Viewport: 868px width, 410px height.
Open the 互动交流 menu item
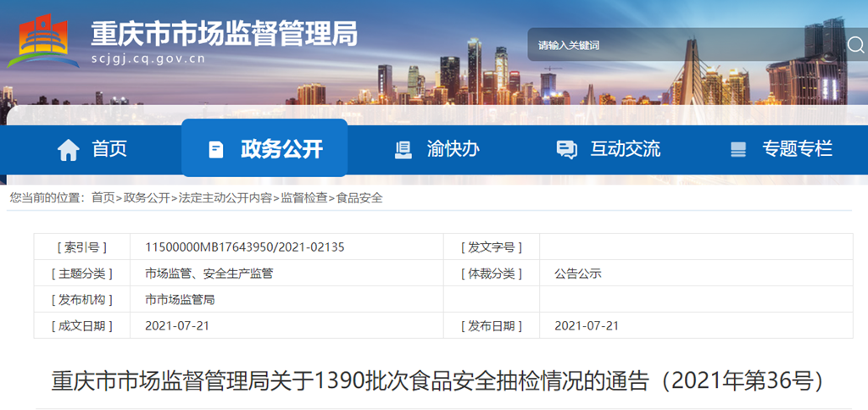click(x=625, y=149)
